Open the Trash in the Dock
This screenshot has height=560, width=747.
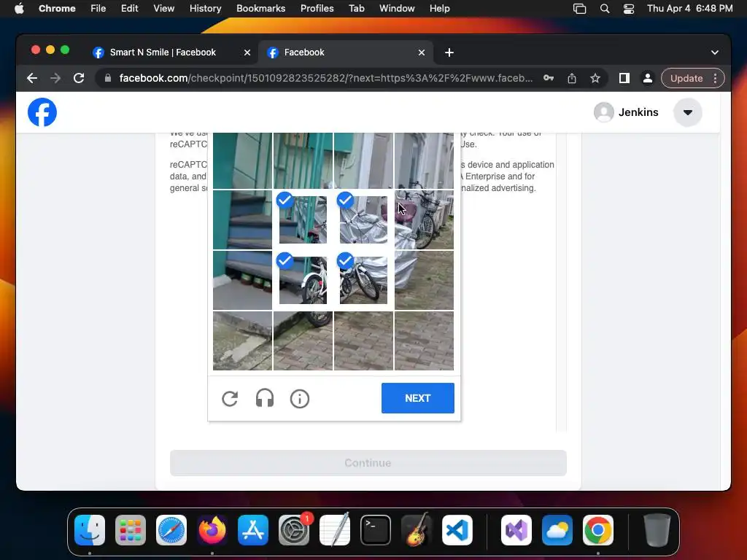click(657, 530)
